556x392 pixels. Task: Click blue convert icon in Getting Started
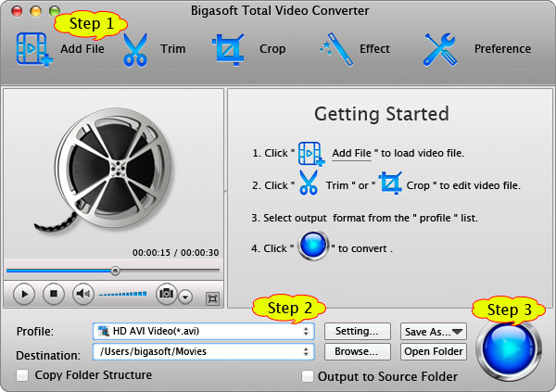pyautogui.click(x=313, y=246)
